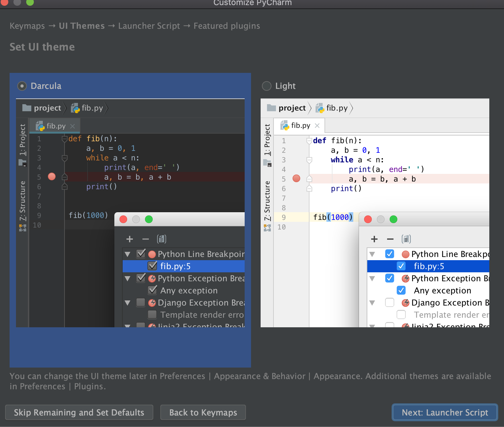This screenshot has height=427, width=504.
Task: Click Darcula preview thumbnail code area
Action: click(130, 213)
